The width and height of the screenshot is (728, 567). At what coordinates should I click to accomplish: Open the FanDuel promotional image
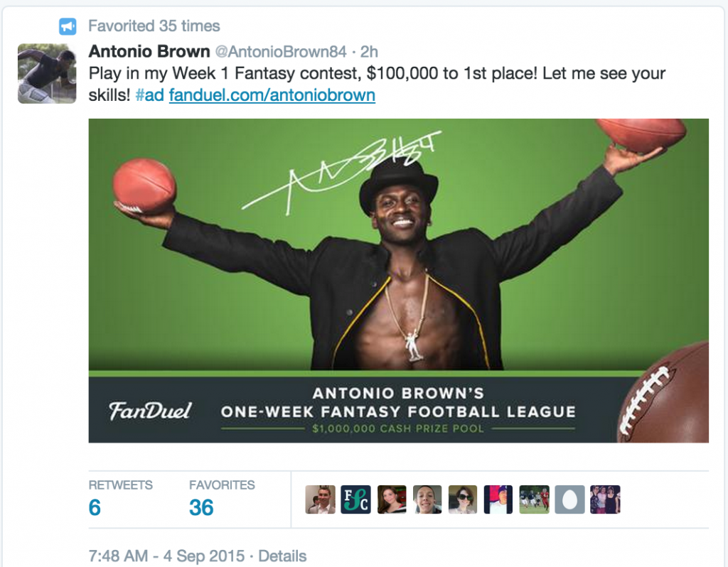click(398, 281)
